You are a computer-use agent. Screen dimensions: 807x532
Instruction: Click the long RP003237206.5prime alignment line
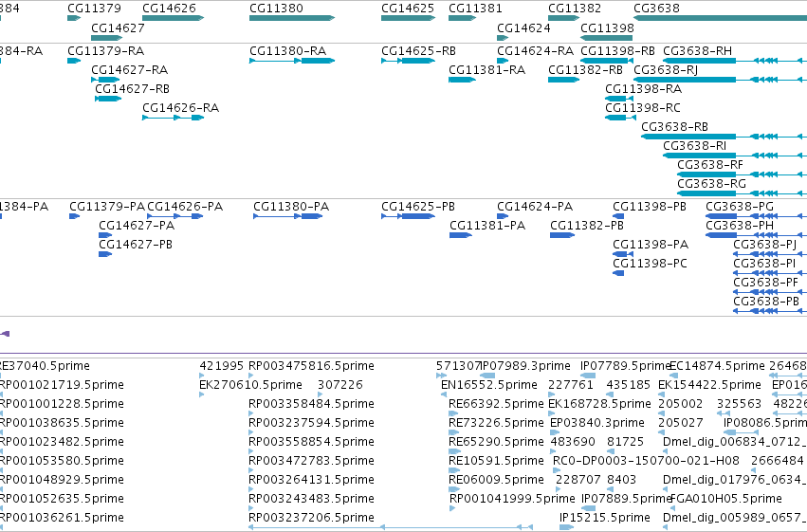pos(391,527)
